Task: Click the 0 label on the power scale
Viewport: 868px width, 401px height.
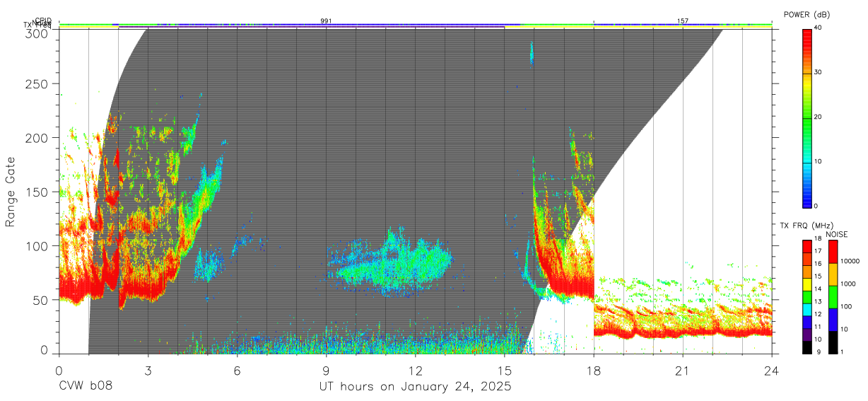Action: (x=816, y=206)
